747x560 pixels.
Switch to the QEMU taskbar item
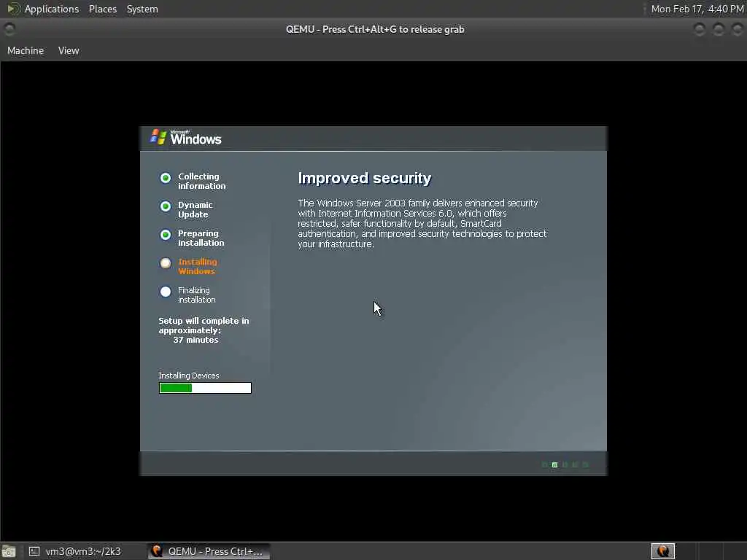pyautogui.click(x=208, y=551)
